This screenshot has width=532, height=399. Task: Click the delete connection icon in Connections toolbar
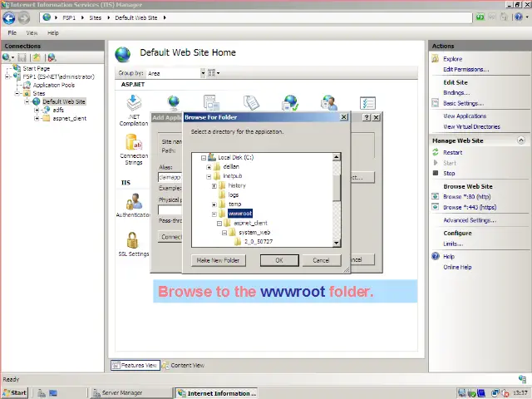[52, 57]
